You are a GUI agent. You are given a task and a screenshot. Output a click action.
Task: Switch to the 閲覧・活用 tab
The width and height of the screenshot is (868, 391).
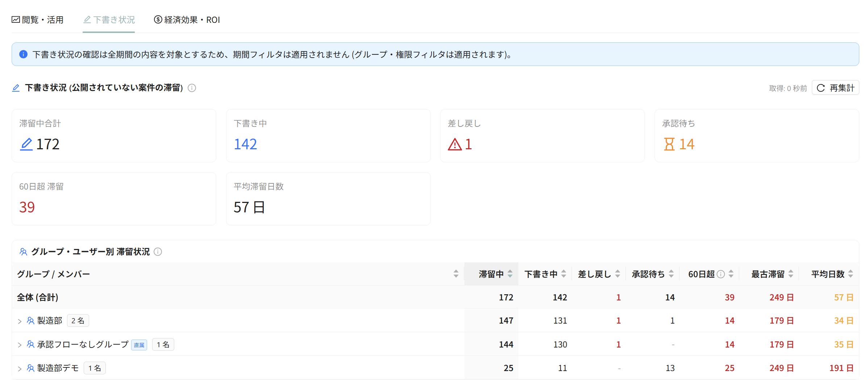pyautogui.click(x=38, y=20)
